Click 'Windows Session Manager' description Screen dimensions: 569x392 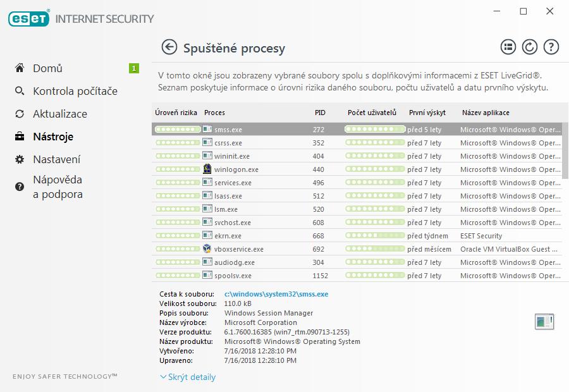click(269, 313)
